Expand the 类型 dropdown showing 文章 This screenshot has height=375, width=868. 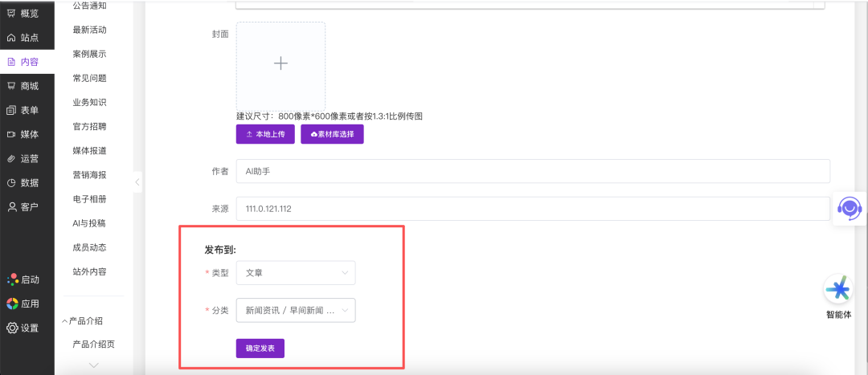point(295,273)
